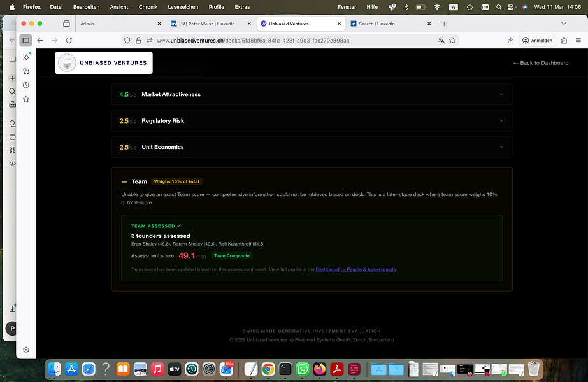
Task: Open the Bearbeiten menu
Action: coord(86,7)
